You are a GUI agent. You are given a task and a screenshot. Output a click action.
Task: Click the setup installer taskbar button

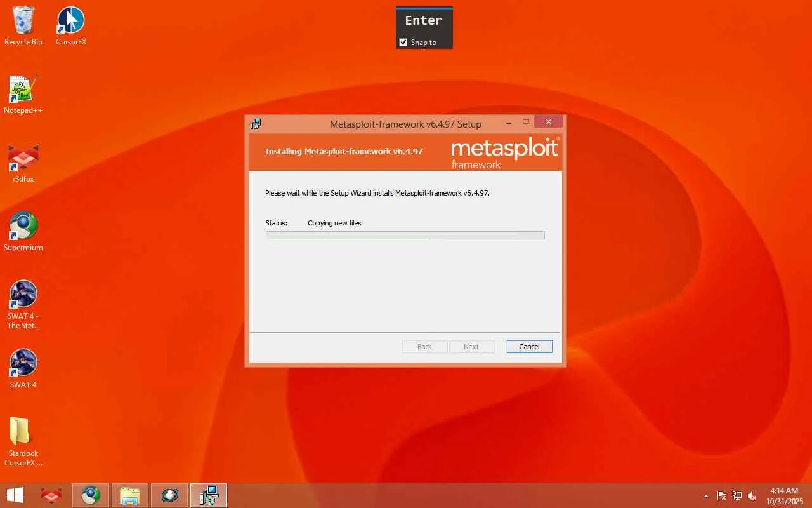[x=209, y=495]
